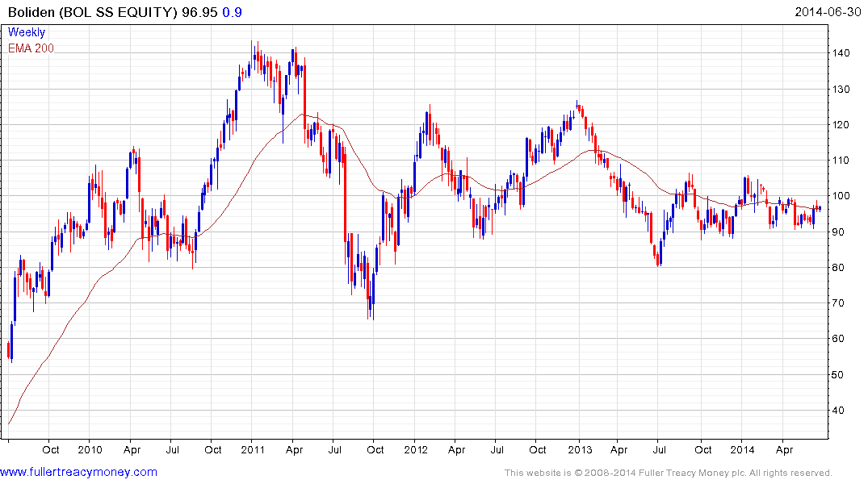The height and width of the screenshot is (484, 868).
Task: Click the 2014 year label on time axis
Action: [742, 449]
